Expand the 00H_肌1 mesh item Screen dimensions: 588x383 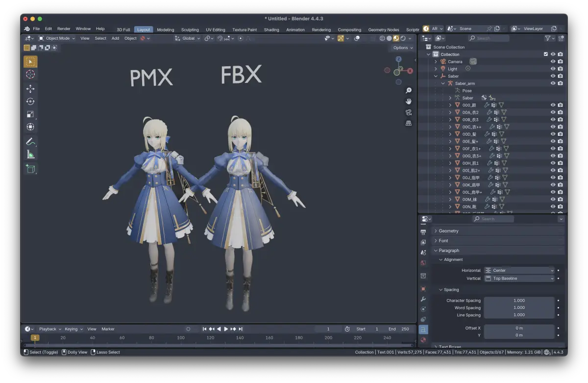450,163
